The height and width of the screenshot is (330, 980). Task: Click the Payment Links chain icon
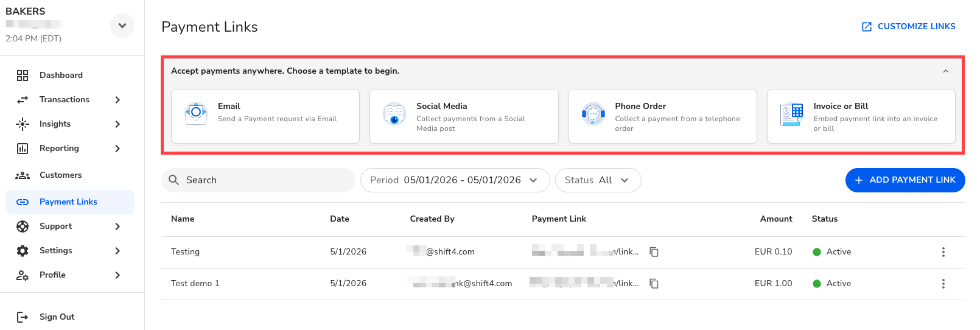tap(23, 202)
